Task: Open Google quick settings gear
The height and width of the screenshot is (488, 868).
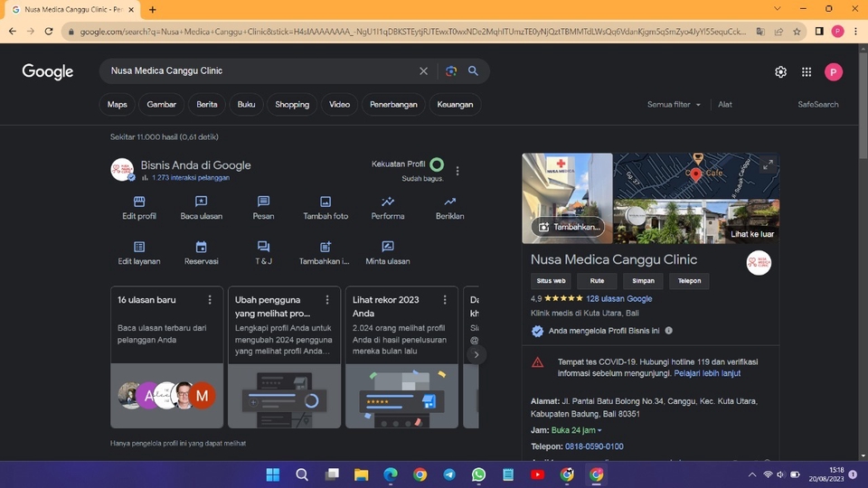Action: [780, 72]
